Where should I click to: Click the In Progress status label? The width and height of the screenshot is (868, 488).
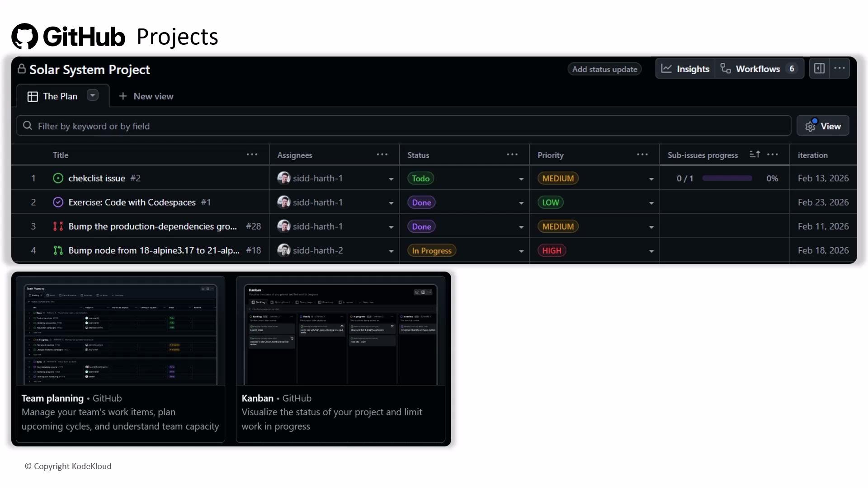pos(432,250)
